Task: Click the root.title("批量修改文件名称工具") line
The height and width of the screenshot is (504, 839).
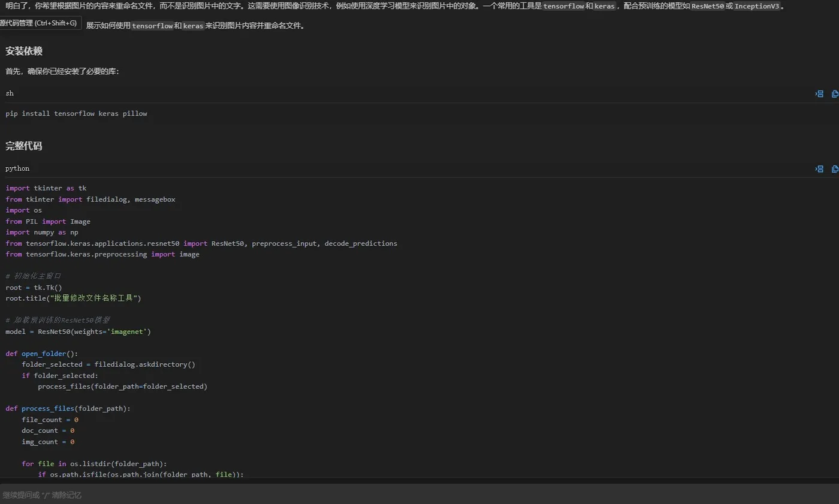Action: click(x=73, y=298)
